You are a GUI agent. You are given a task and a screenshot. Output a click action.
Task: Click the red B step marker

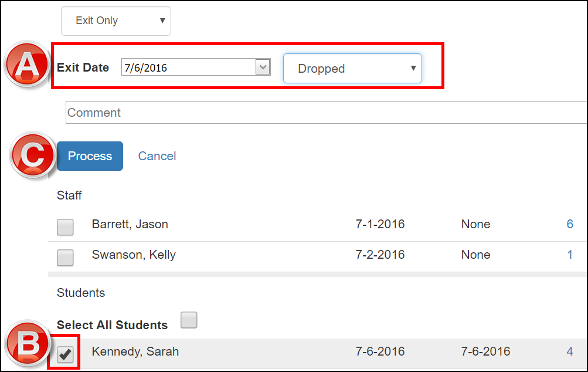tap(28, 345)
